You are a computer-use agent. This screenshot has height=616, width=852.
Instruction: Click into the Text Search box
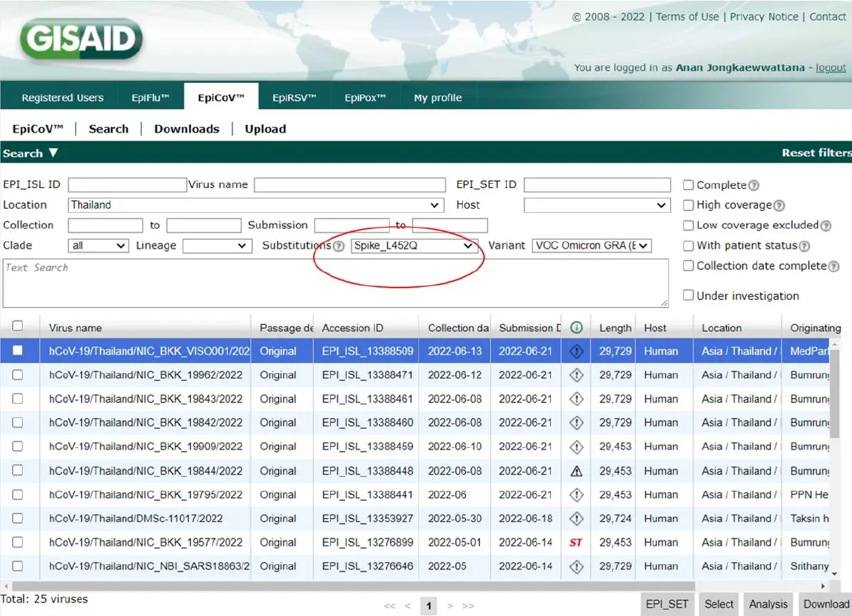pos(336,282)
